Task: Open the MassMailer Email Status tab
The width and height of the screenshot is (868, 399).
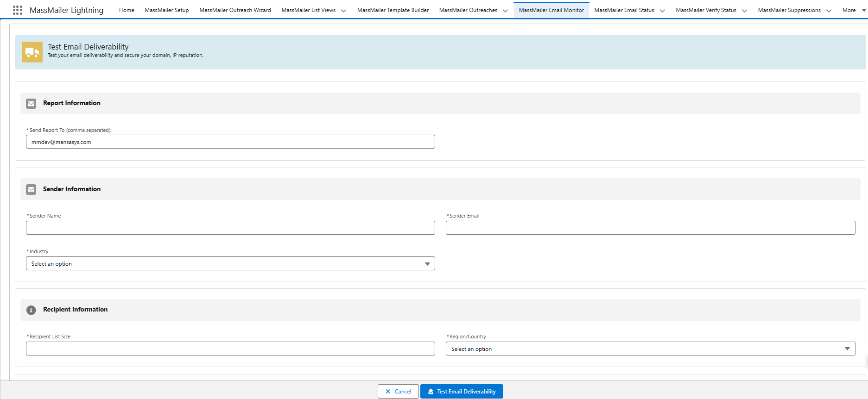Action: pyautogui.click(x=624, y=10)
